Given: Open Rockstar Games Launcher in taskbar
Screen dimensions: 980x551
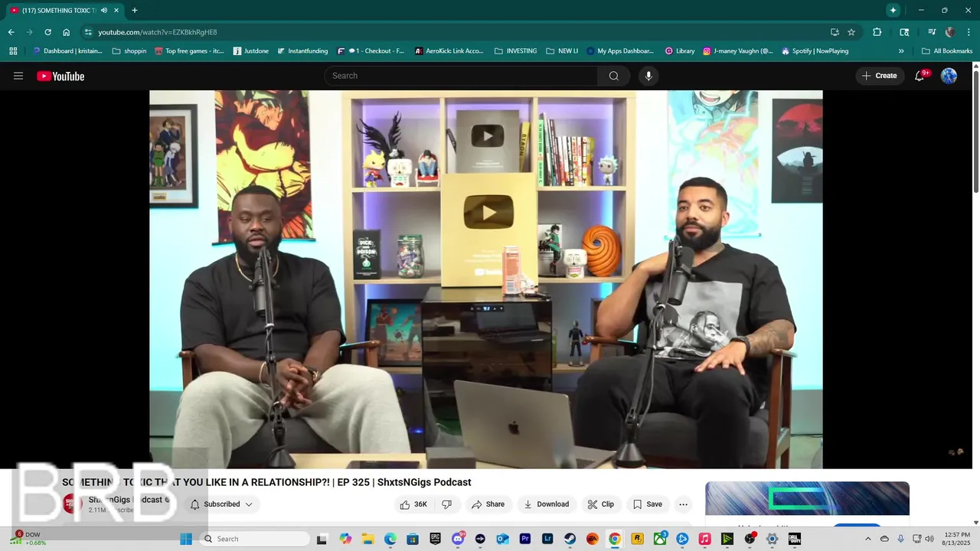Looking at the screenshot, I should tap(637, 539).
